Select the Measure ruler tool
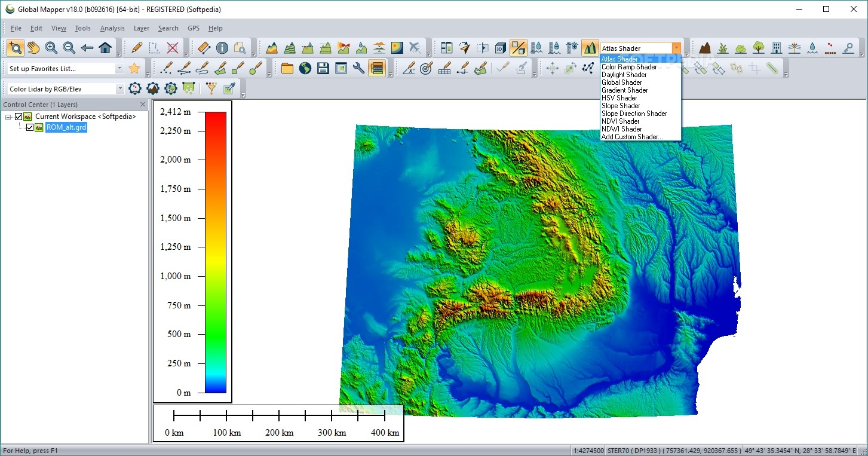 click(x=204, y=48)
